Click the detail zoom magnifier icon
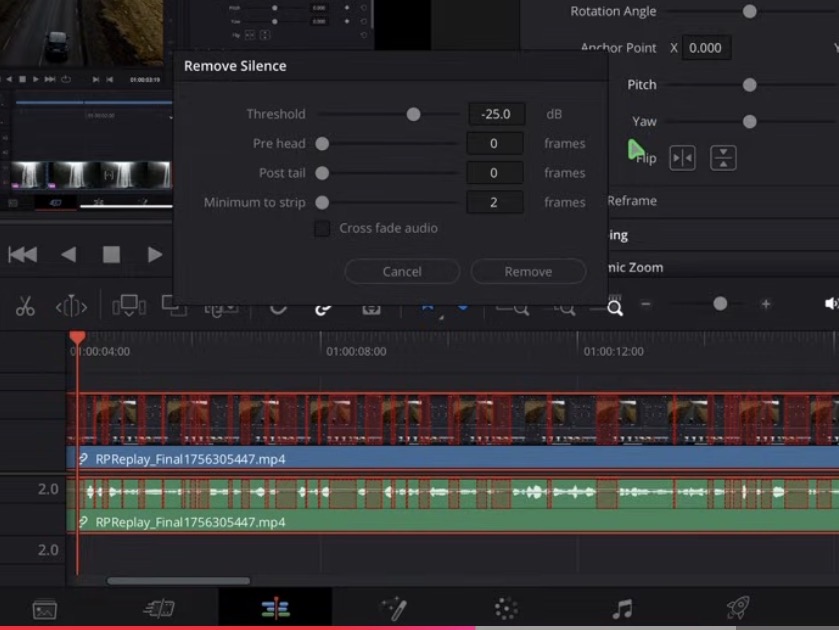Screen dimensions: 839x630 (613, 310)
